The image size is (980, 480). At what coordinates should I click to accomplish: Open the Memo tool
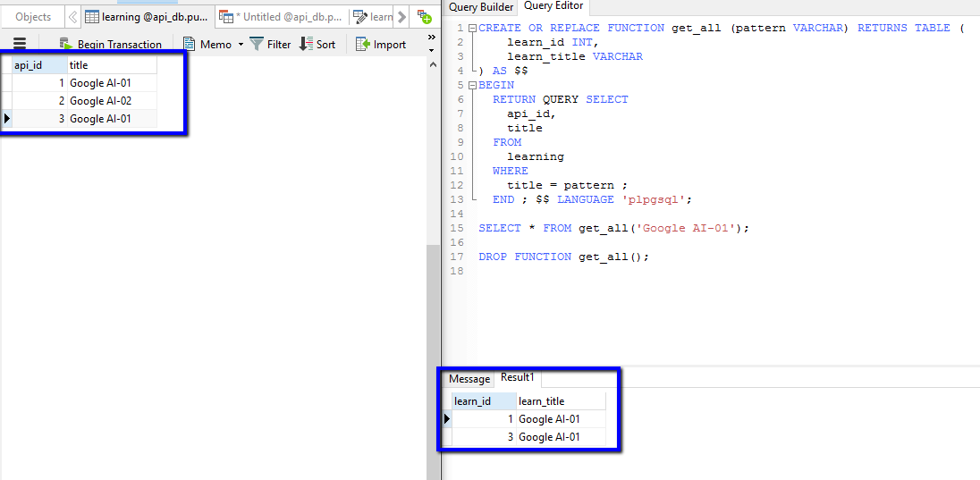coord(207,45)
